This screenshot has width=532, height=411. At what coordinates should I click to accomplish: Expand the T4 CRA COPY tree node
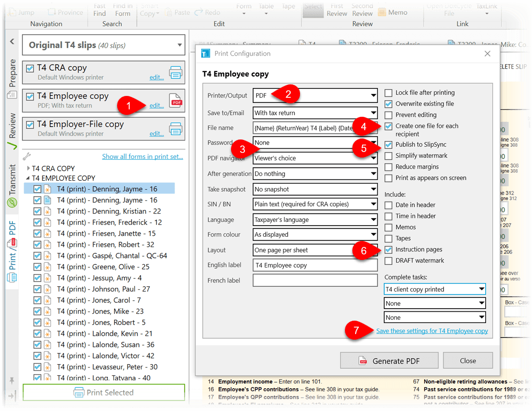(29, 168)
